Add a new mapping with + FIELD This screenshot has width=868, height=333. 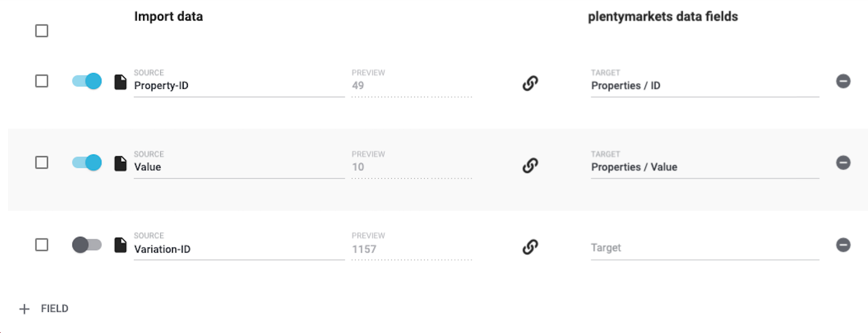(x=44, y=309)
